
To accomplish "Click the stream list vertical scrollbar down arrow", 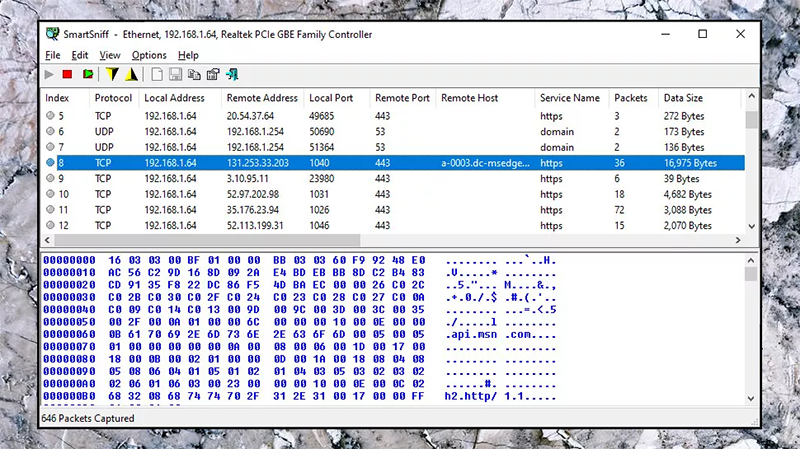I will pos(751,227).
